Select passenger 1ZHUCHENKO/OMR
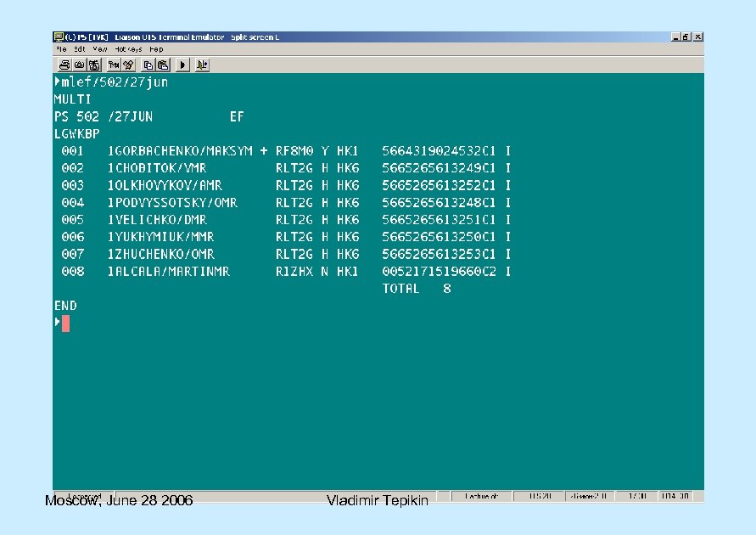Image resolution: width=756 pixels, height=535 pixels. coord(160,254)
